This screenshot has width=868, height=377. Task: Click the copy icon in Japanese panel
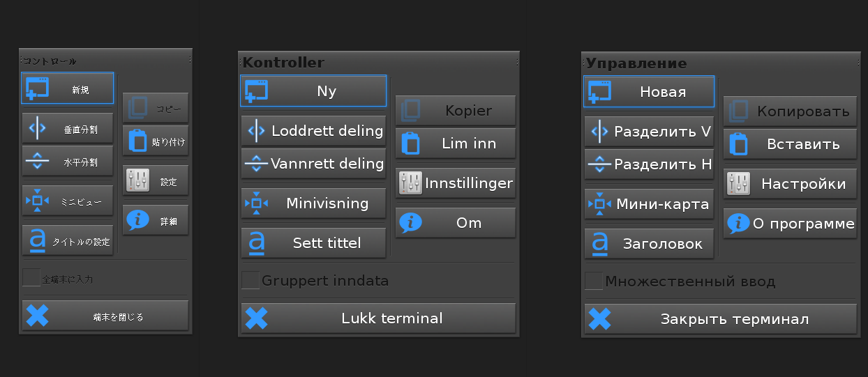(137, 107)
